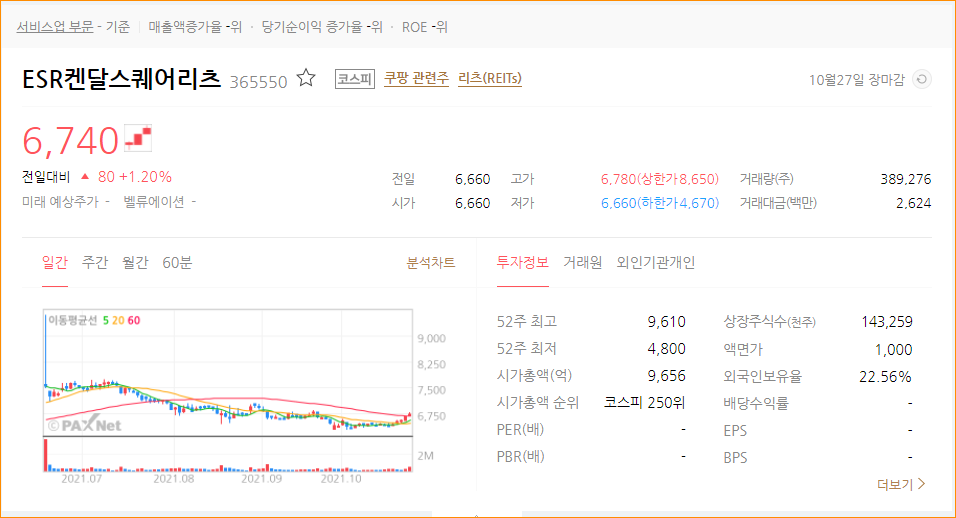This screenshot has width=956, height=518.
Task: Click the 매출액증가율 -위 ranking text
Action: pyautogui.click(x=195, y=27)
